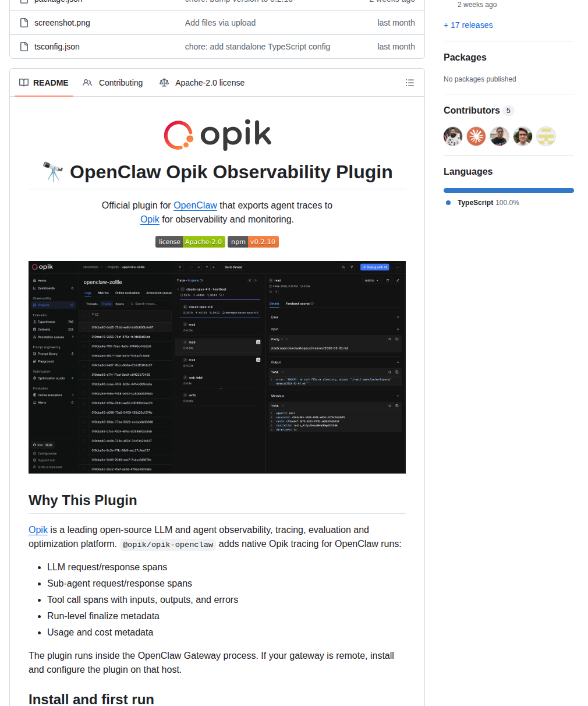
Task: Click the Packages heading
Action: click(x=465, y=57)
